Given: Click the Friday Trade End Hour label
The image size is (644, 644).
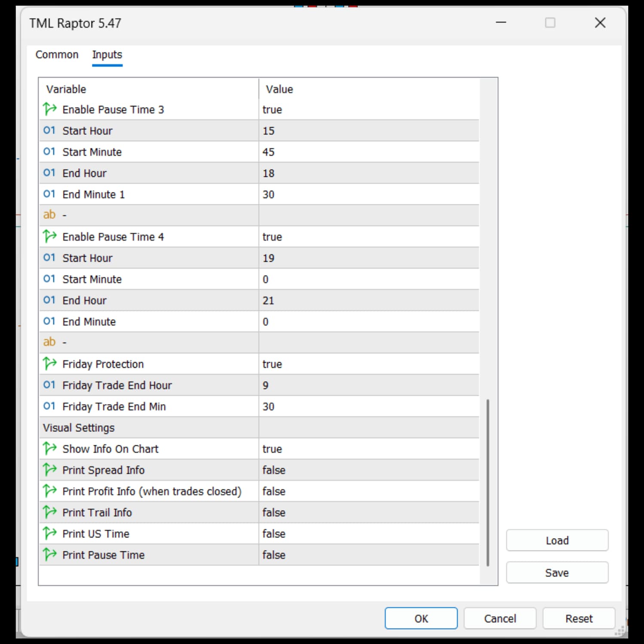Looking at the screenshot, I should pos(117,386).
